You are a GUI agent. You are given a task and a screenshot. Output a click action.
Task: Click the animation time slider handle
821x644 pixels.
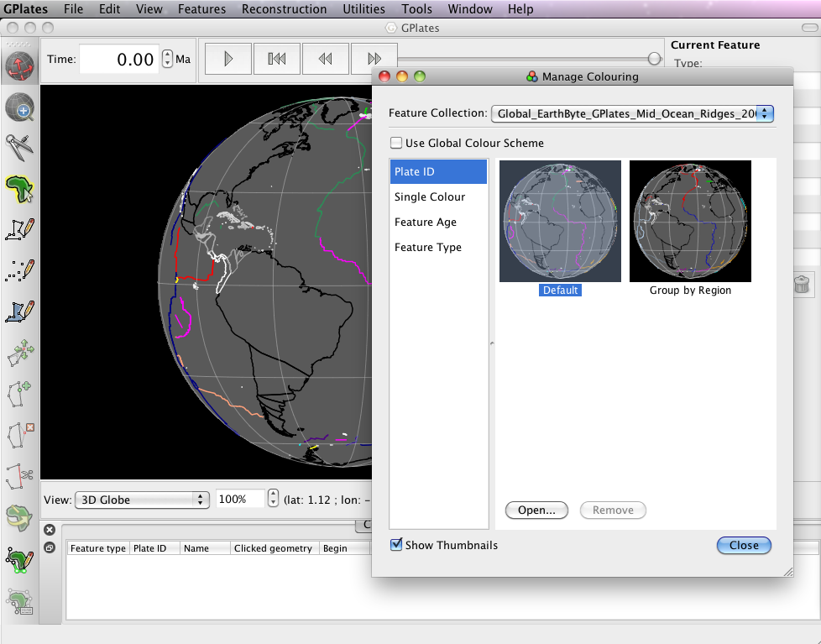click(654, 58)
